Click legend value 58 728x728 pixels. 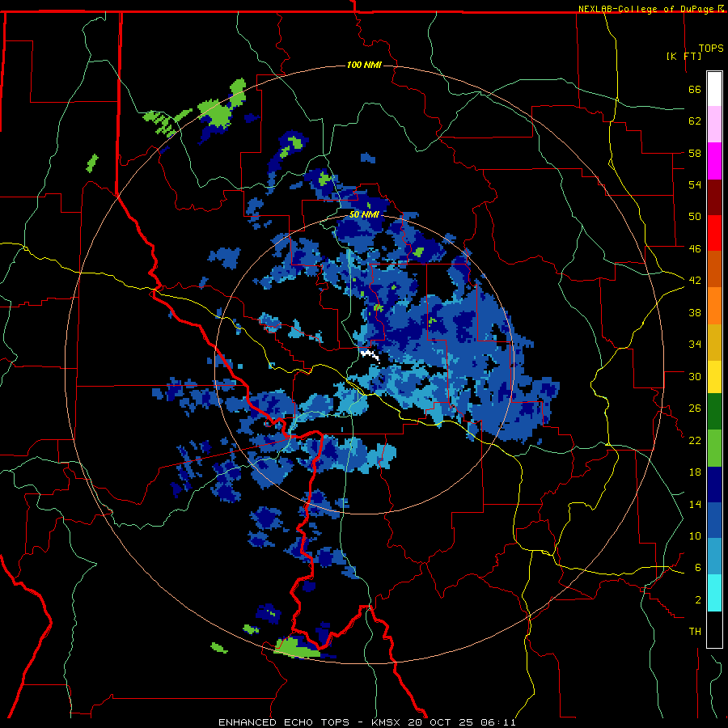695,153
